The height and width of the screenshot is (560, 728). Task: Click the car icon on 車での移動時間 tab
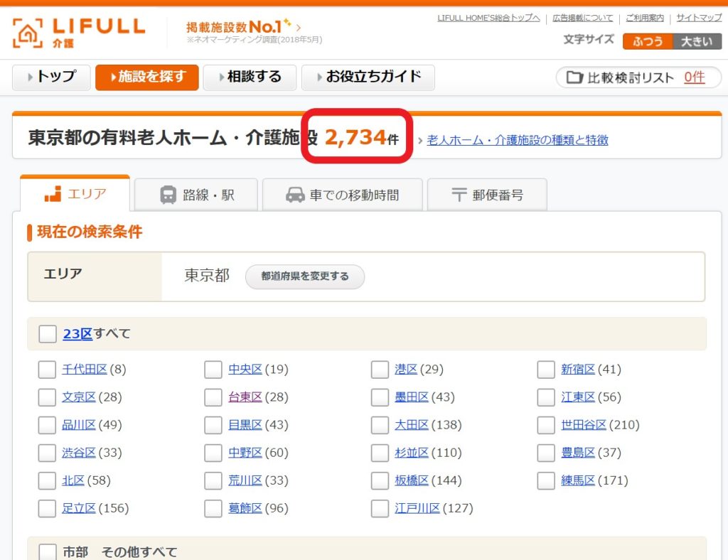[295, 195]
